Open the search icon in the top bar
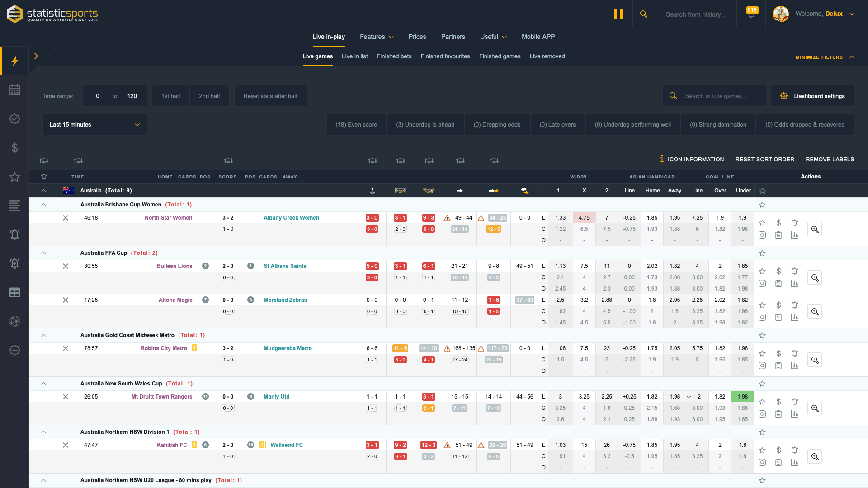 click(x=644, y=14)
